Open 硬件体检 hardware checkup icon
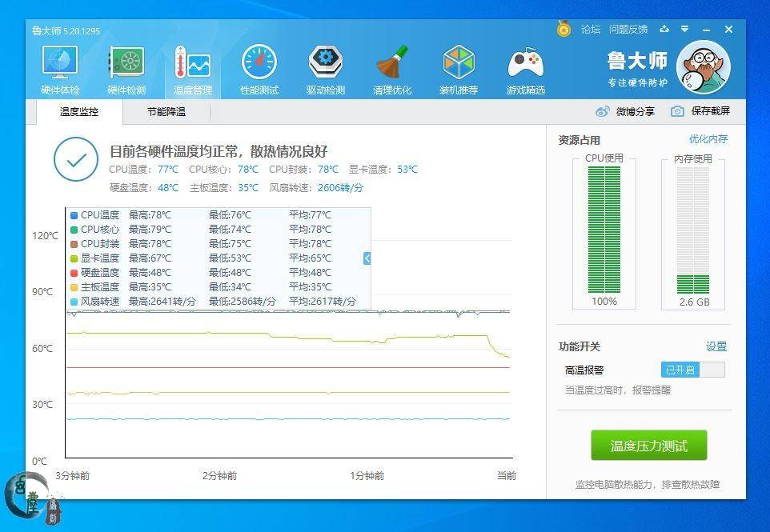Image resolution: width=770 pixels, height=532 pixels. pyautogui.click(x=60, y=70)
